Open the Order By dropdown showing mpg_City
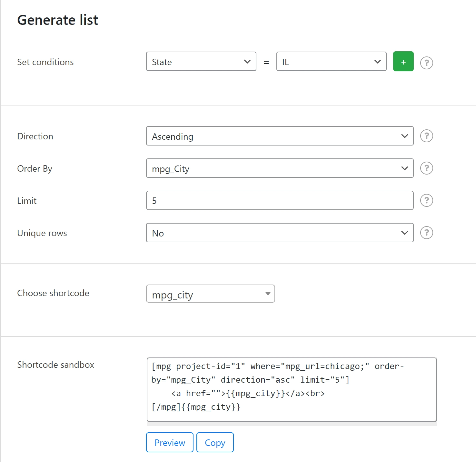This screenshot has width=476, height=462. click(280, 168)
